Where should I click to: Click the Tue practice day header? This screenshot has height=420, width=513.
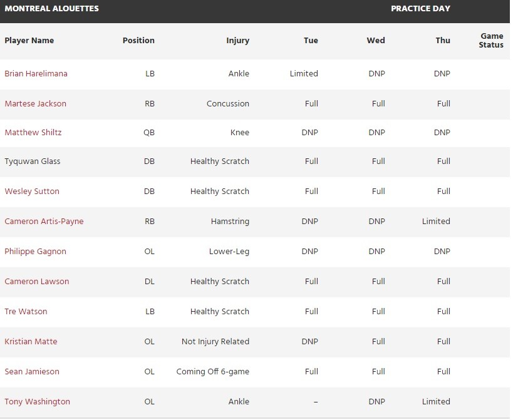click(x=311, y=41)
